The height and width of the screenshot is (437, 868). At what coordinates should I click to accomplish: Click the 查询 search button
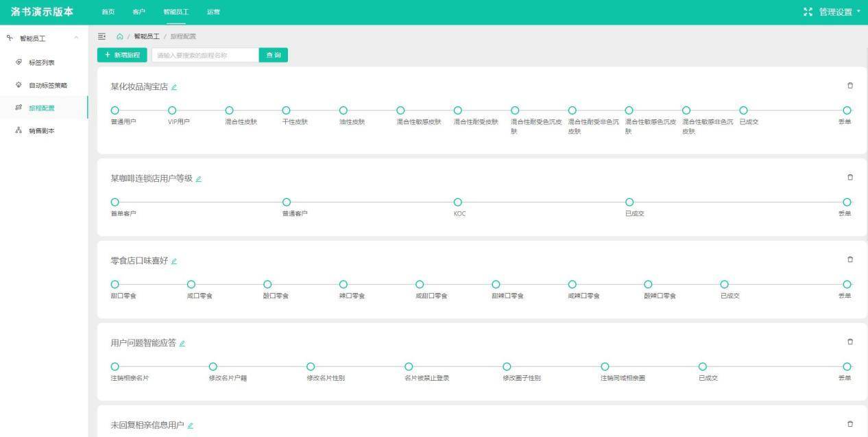click(x=274, y=55)
